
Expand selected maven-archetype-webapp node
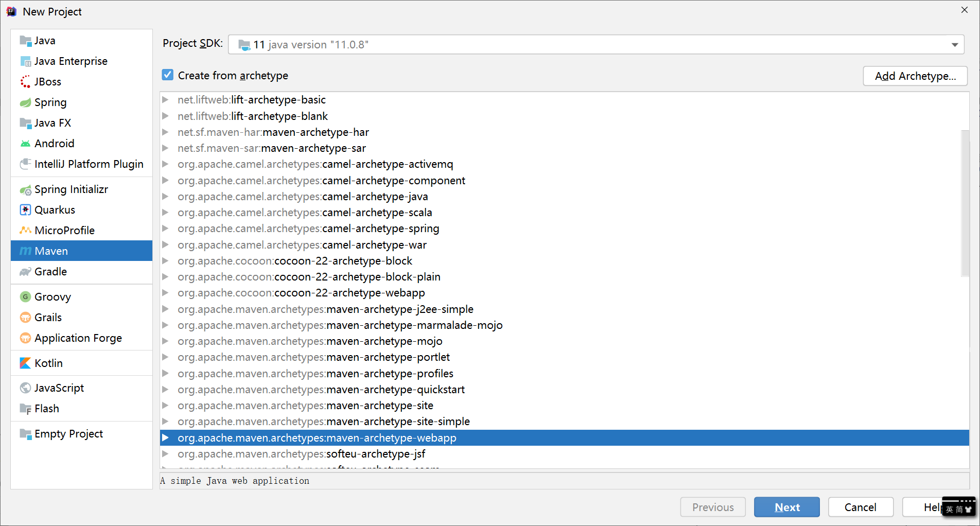165,437
